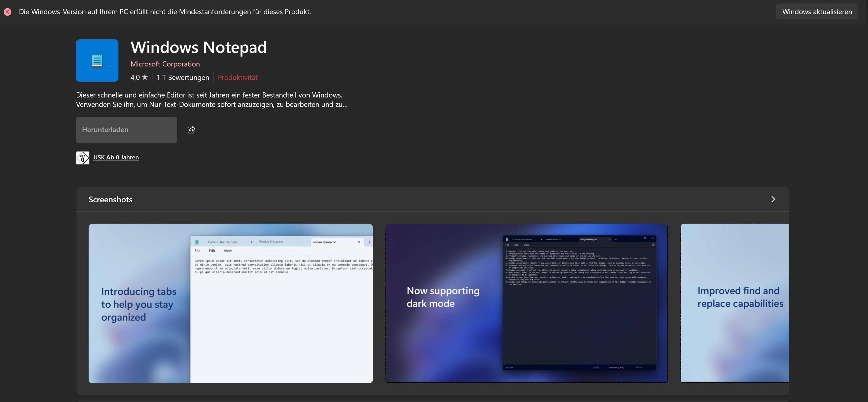Click the Lorem Ipsum.txt tab in screenshot
The image size is (868, 402).
(x=325, y=242)
